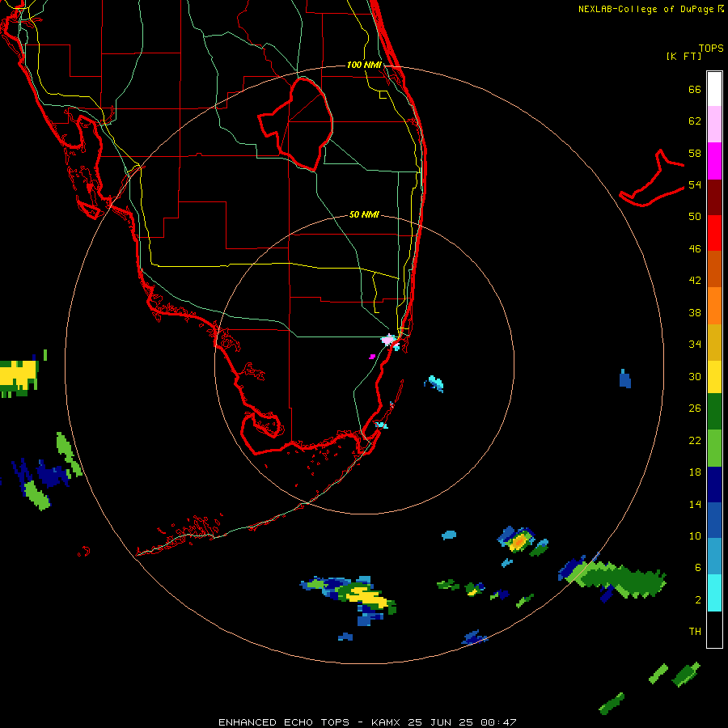Click the isolated blue echo far east offshore
Viewport: 728px width, 728px height.
pos(625,379)
